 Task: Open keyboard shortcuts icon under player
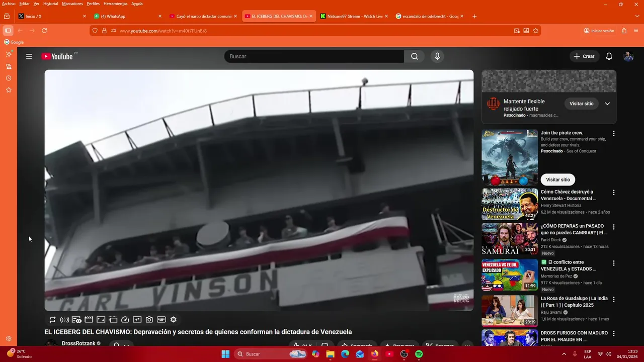pos(162,320)
